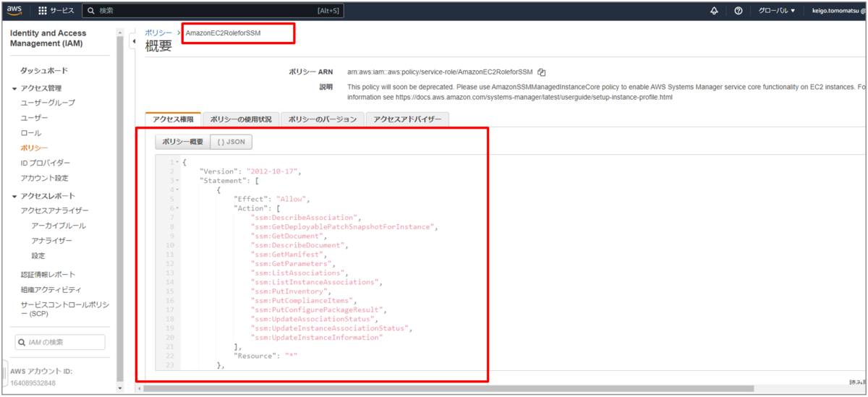Click the IAM の検索 input field
Image resolution: width=868 pixels, height=397 pixels.
coord(60,342)
